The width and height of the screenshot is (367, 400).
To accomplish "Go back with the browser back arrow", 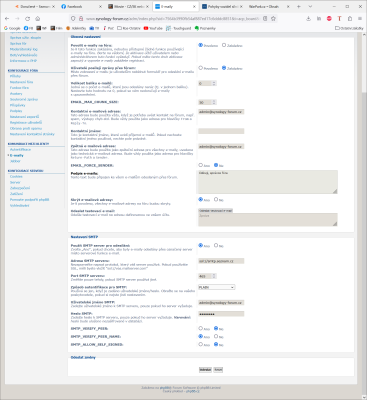I will 7,19.
